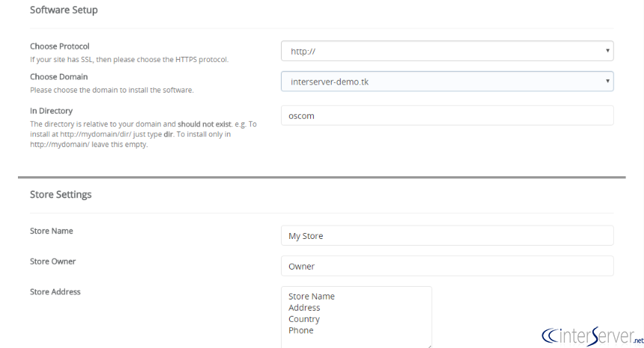The width and height of the screenshot is (644, 348).
Task: Click the Store Name field containing My Store
Action: coord(448,235)
